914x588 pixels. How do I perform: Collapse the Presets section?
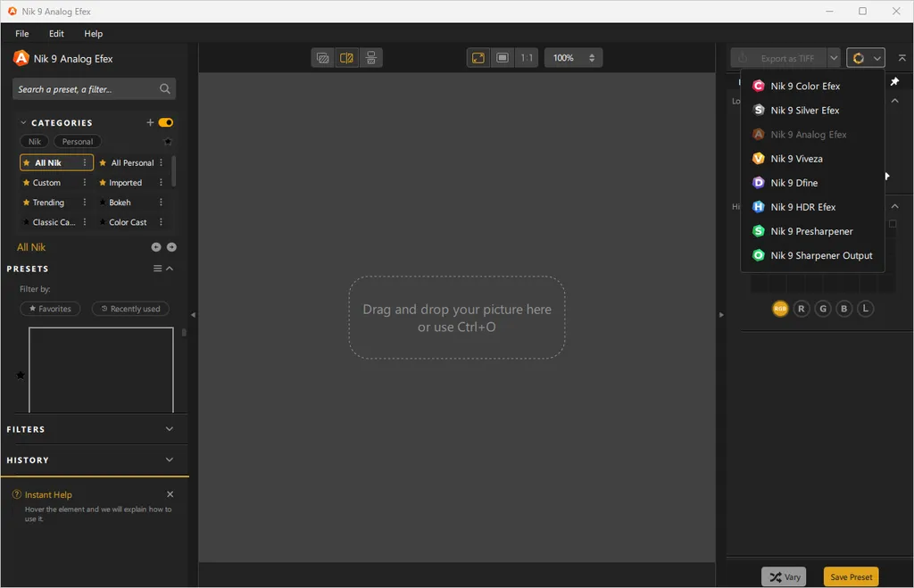170,269
